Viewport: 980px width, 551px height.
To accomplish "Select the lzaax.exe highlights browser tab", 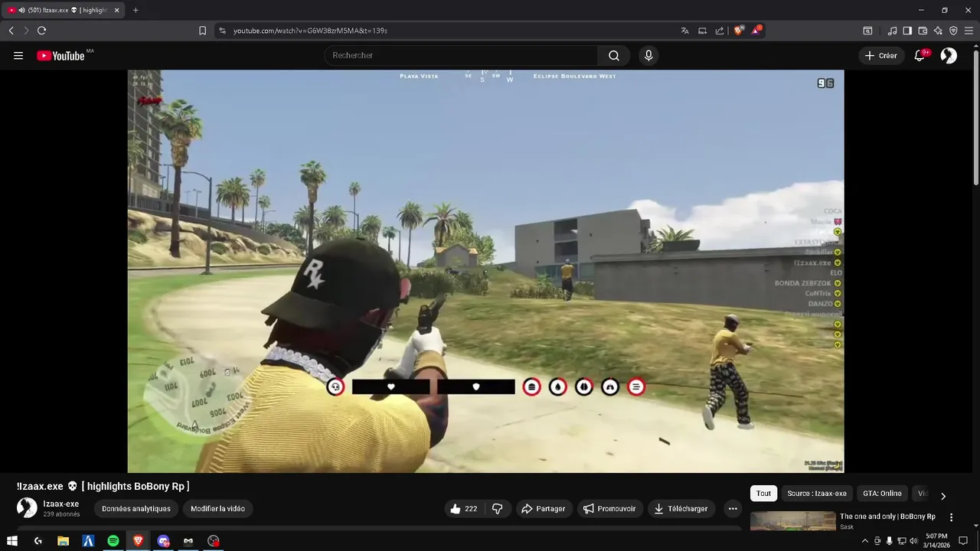I will (64, 10).
